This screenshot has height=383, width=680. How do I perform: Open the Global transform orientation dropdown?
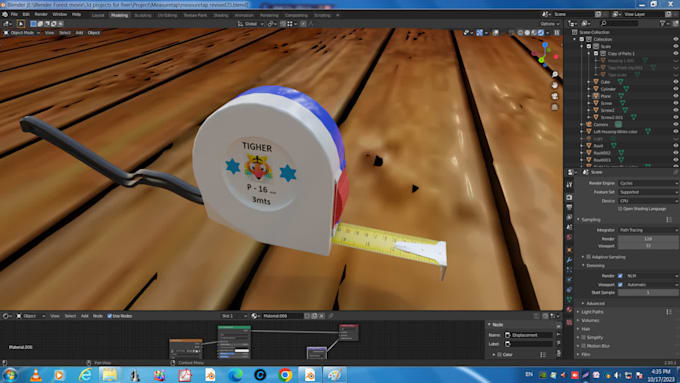pyautogui.click(x=251, y=24)
